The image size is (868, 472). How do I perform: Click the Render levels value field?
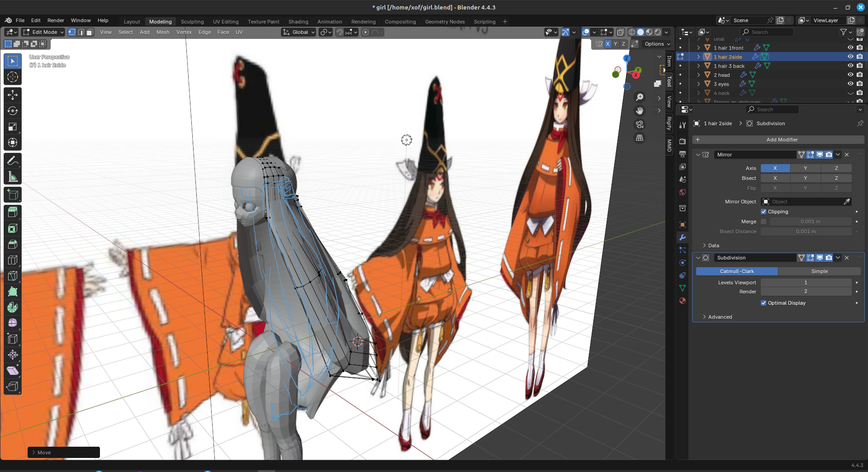click(x=806, y=292)
